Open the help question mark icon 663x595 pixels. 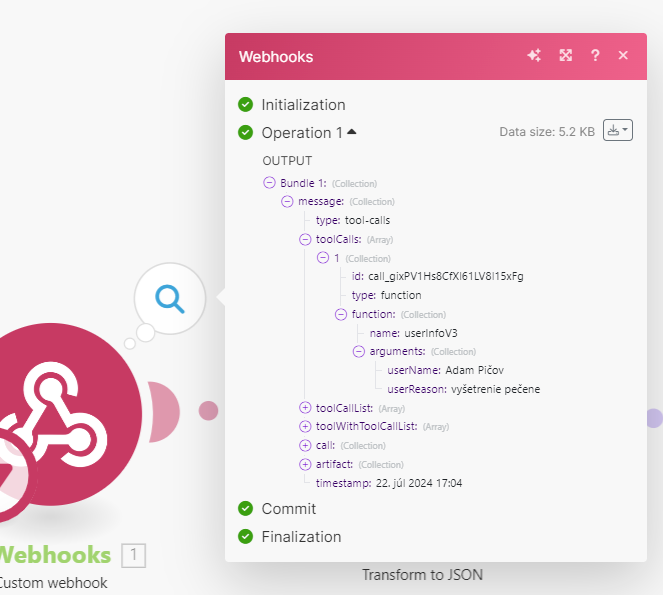coord(595,55)
